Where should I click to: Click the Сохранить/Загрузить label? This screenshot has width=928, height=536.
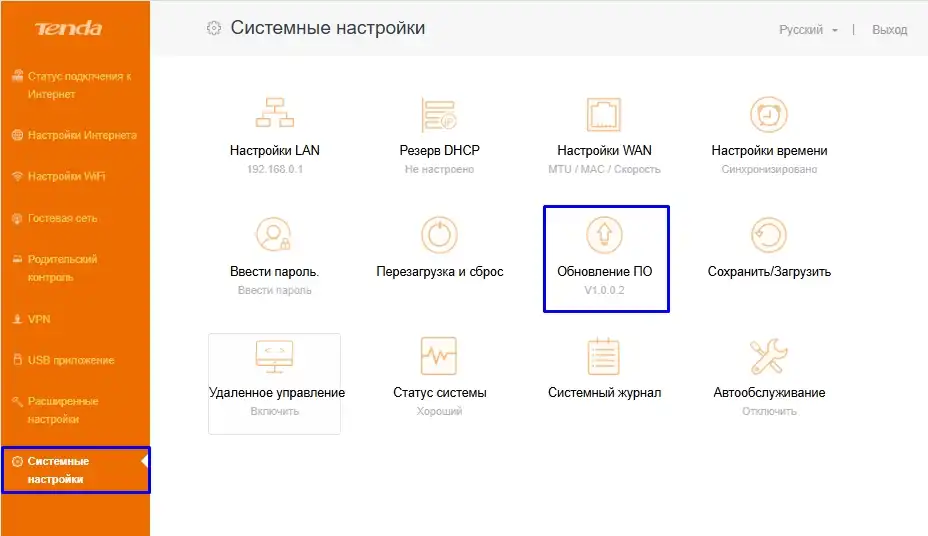tap(769, 272)
